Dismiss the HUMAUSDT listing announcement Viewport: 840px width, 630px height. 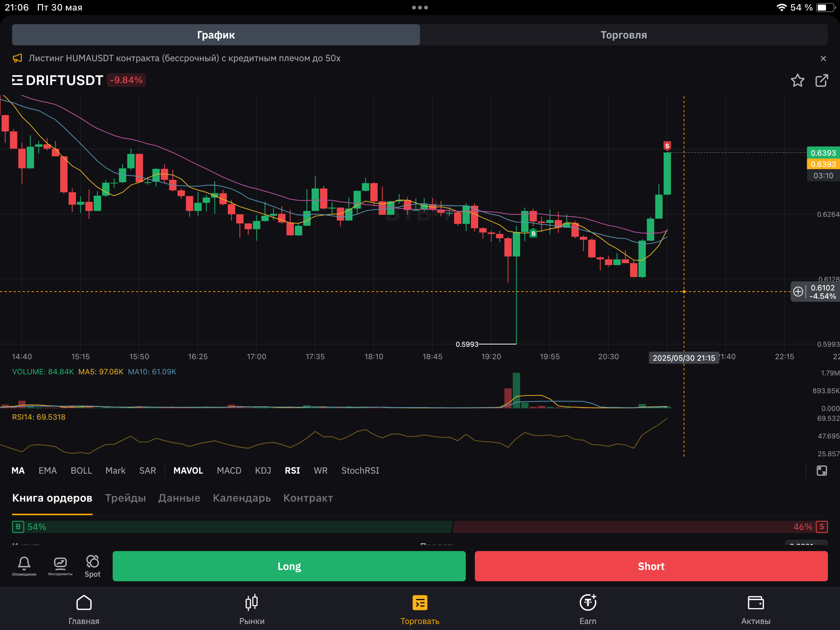click(x=823, y=59)
